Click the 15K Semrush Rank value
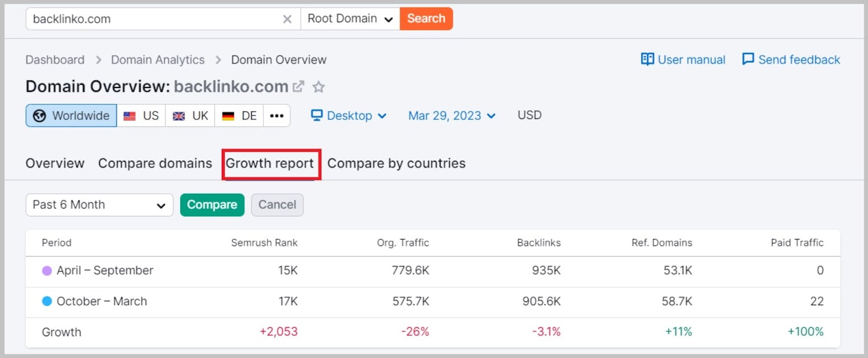Screen dimensions: 868x358 288,271
